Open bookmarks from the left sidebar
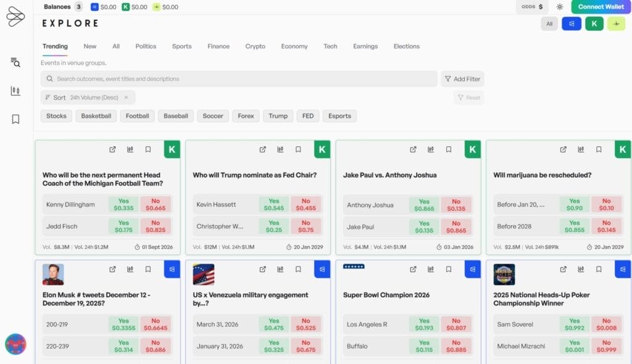 pyautogui.click(x=15, y=119)
